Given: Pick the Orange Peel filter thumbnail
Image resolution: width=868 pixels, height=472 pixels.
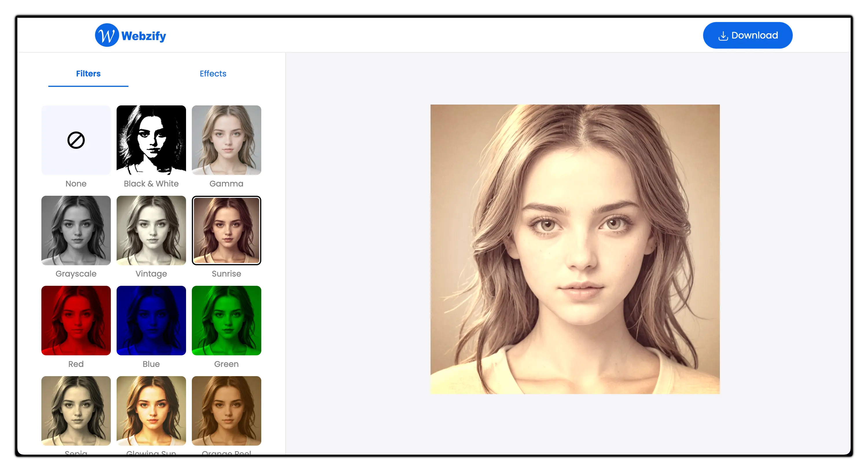Looking at the screenshot, I should click(x=226, y=410).
